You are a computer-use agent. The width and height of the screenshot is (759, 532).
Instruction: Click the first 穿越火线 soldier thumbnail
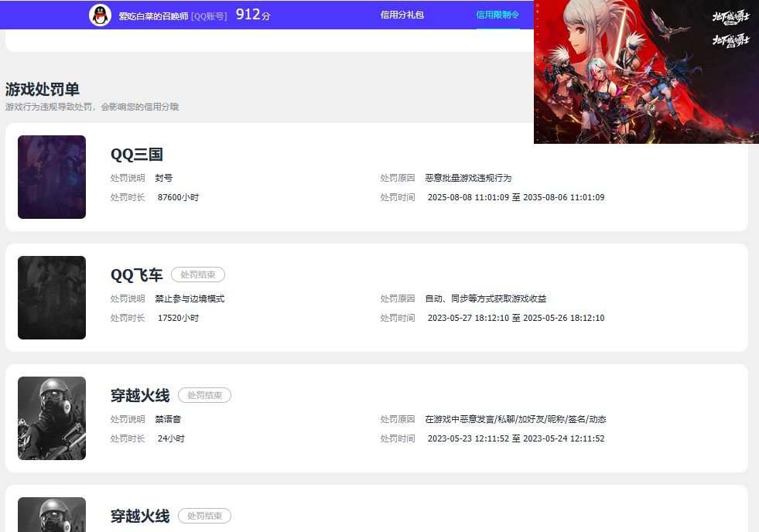pyautogui.click(x=52, y=418)
